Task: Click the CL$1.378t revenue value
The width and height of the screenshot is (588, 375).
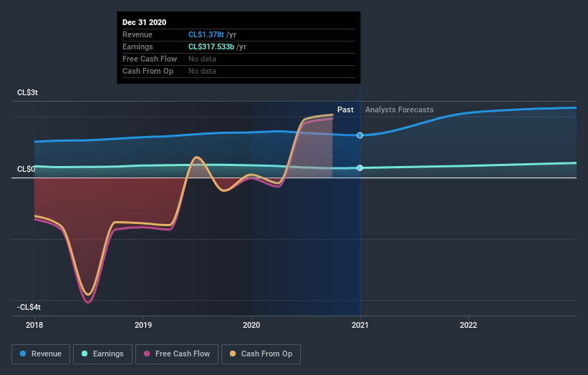Action: pos(206,34)
